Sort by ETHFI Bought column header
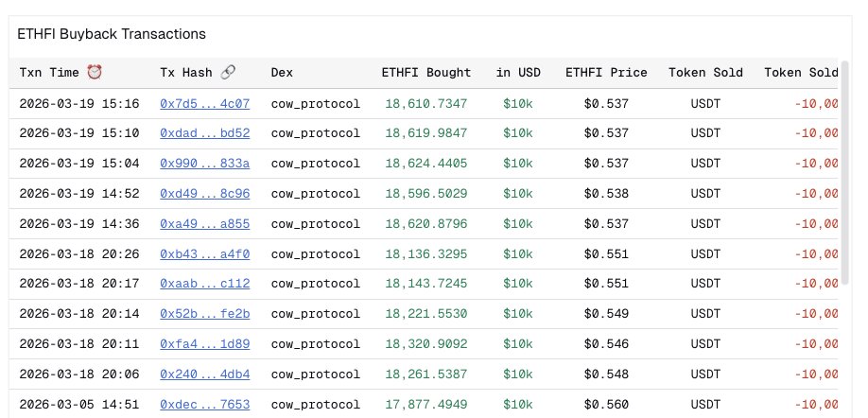This screenshot has width=868, height=418. click(425, 72)
